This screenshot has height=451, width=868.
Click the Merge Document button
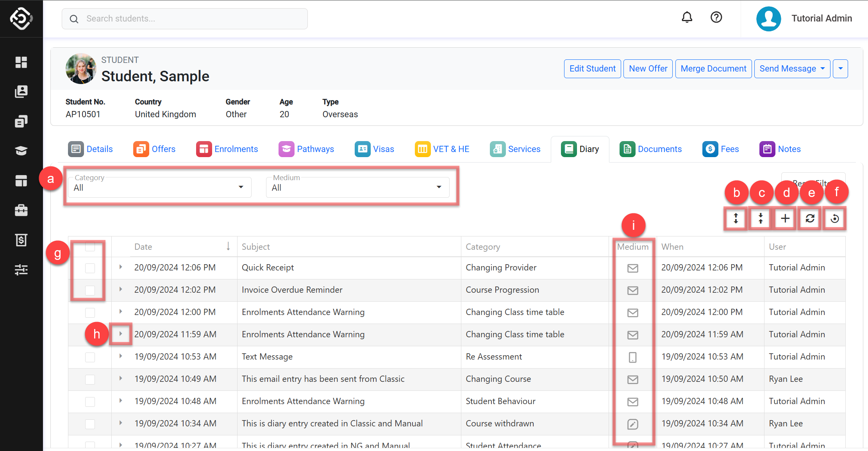click(713, 69)
